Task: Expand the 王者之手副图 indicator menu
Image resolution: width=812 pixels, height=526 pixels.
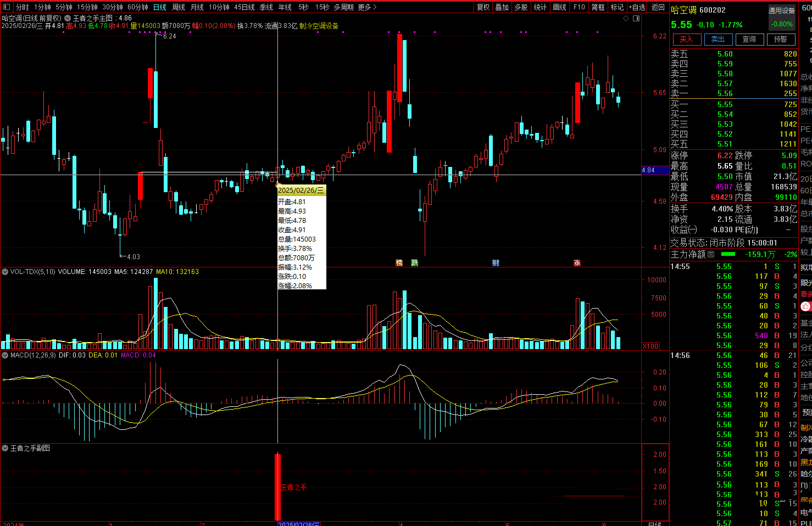Action: click(x=5, y=449)
